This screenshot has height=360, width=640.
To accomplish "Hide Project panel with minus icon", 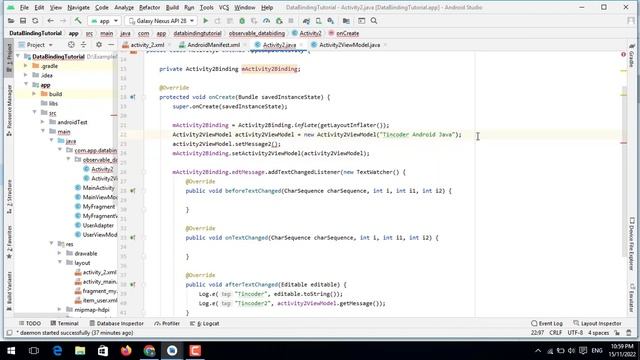I will coord(111,45).
